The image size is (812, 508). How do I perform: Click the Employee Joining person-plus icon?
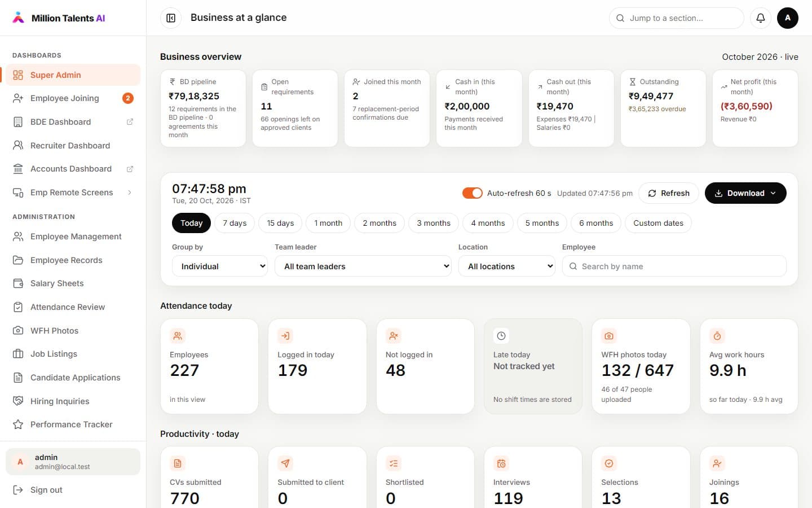click(18, 98)
